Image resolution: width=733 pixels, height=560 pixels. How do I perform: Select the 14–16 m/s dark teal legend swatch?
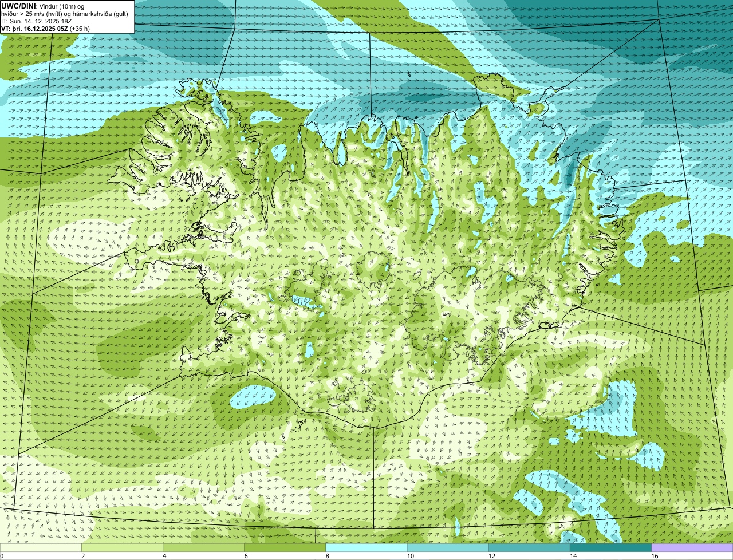(610, 548)
